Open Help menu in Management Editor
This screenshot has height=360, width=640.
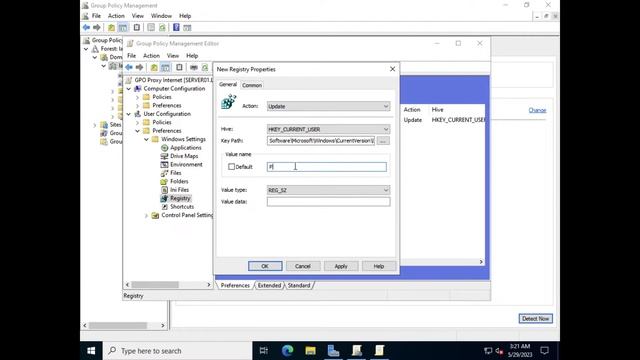click(192, 56)
